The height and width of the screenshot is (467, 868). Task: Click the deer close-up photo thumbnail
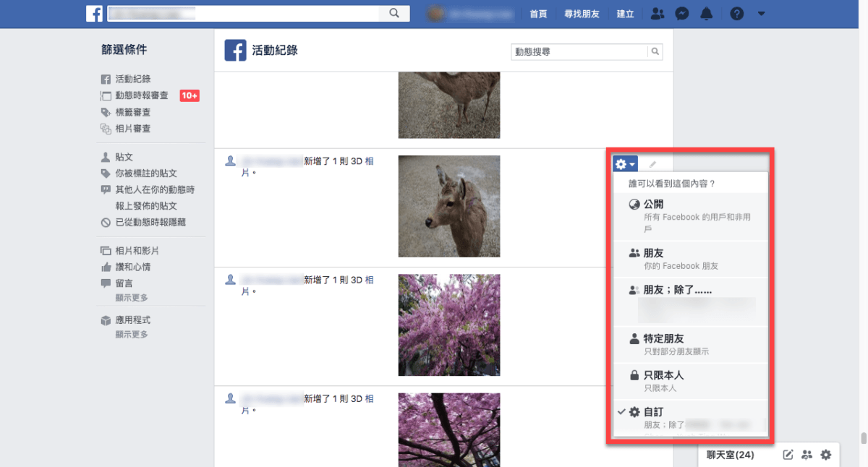point(449,206)
